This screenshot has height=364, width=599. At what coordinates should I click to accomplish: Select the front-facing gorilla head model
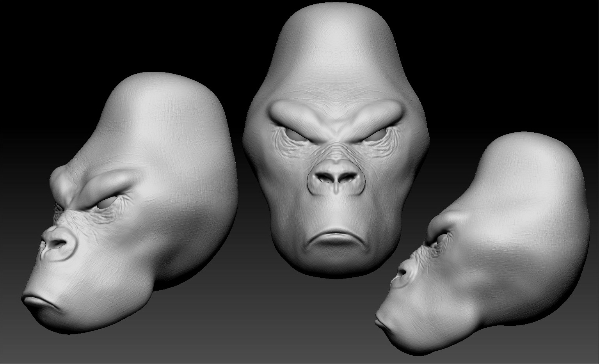point(336,140)
